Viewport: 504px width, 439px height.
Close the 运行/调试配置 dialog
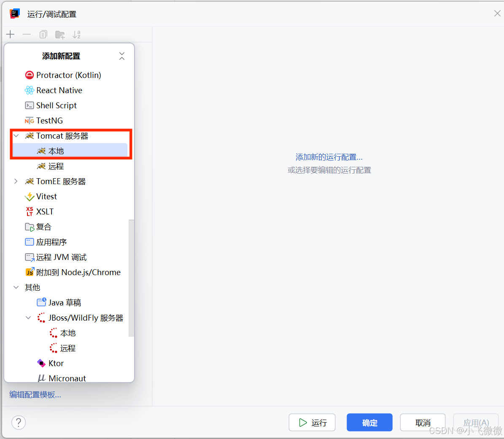(497, 13)
